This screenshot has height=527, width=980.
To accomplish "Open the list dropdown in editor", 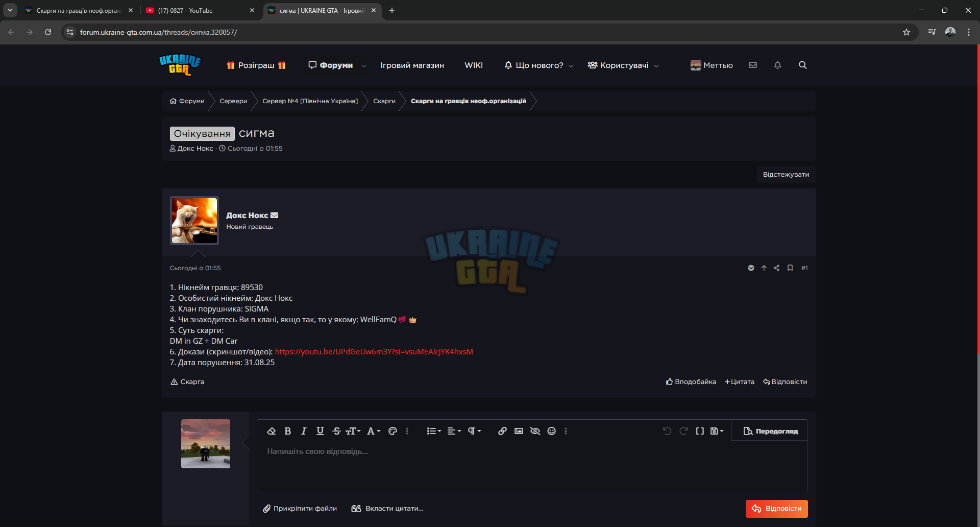I will pyautogui.click(x=434, y=431).
